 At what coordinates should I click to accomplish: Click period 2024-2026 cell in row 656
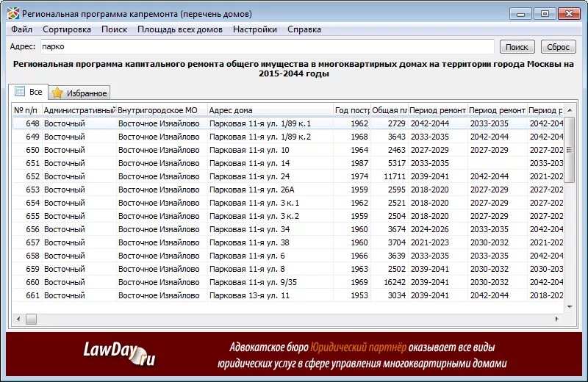click(x=437, y=229)
